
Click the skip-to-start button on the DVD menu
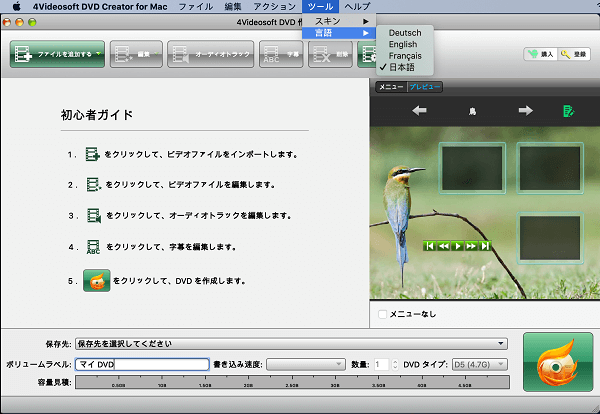[x=430, y=245]
